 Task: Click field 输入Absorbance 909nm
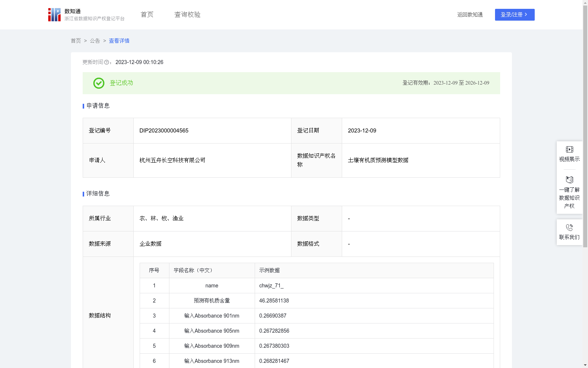point(212,346)
